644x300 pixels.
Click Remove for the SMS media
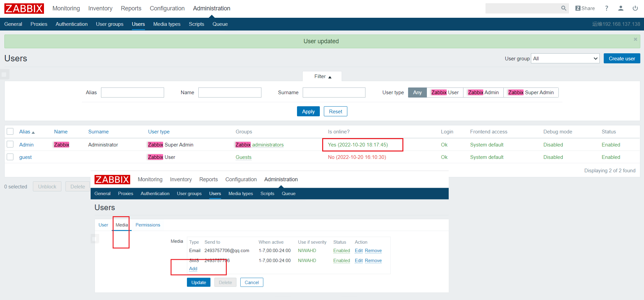[373, 261]
